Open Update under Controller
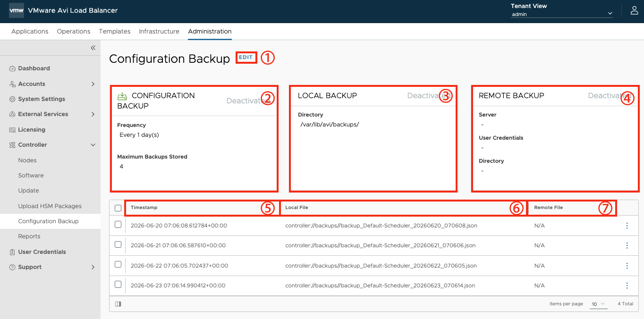This screenshot has height=319, width=644. click(28, 191)
